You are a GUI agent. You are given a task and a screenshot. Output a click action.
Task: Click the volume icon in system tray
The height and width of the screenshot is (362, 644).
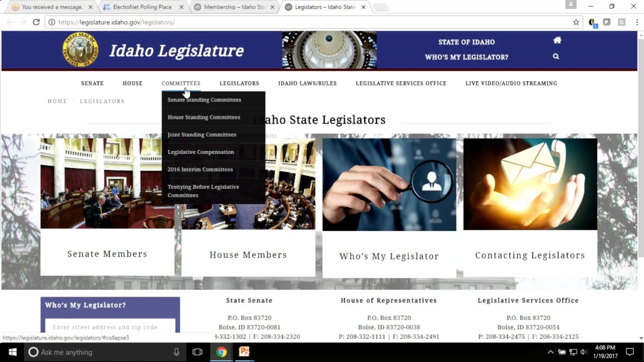584,352
